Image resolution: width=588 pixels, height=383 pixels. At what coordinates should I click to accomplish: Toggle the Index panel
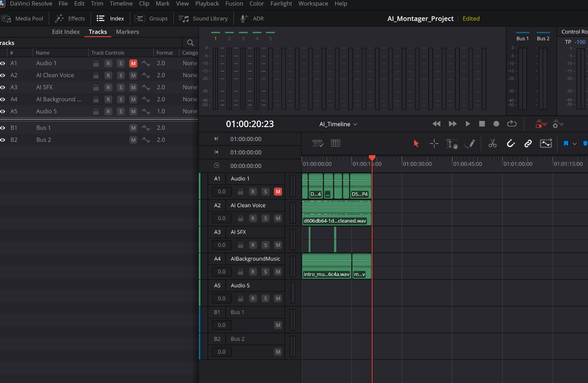click(x=110, y=19)
